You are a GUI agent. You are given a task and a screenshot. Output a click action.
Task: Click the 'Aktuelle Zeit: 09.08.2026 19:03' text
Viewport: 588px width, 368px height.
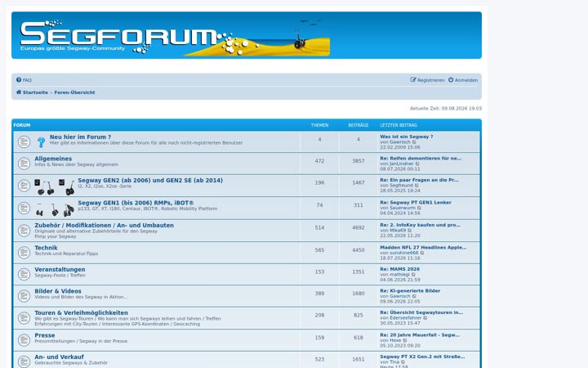pyautogui.click(x=446, y=109)
